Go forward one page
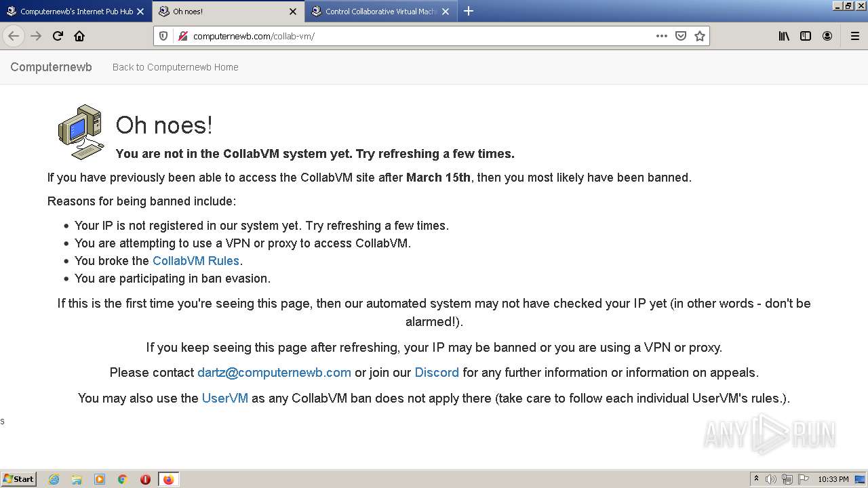 (x=36, y=36)
